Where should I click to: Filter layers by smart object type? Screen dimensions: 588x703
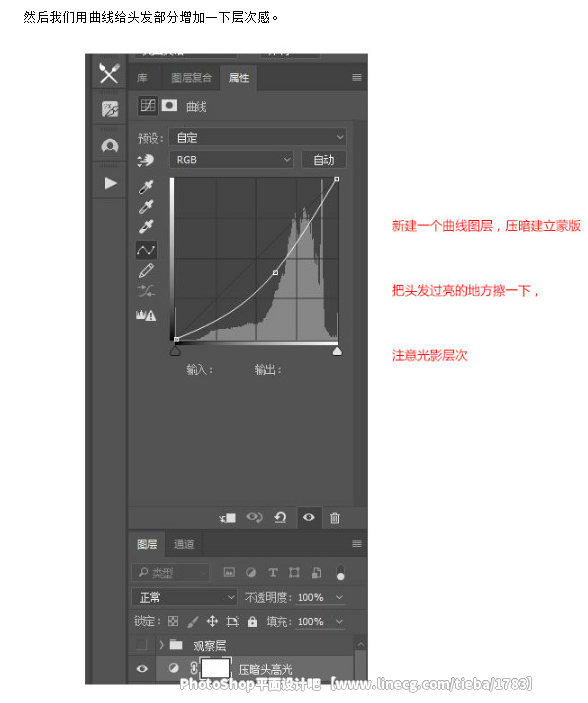pyautogui.click(x=316, y=572)
